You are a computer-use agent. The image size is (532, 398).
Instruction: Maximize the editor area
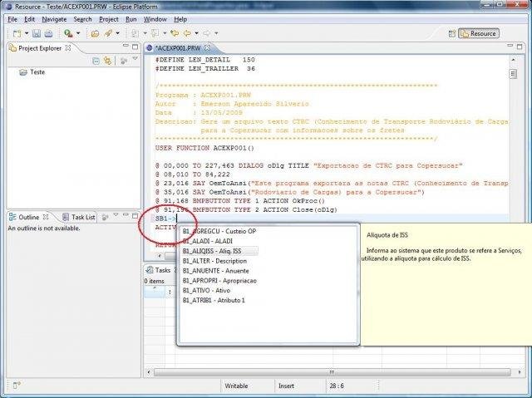pos(520,47)
